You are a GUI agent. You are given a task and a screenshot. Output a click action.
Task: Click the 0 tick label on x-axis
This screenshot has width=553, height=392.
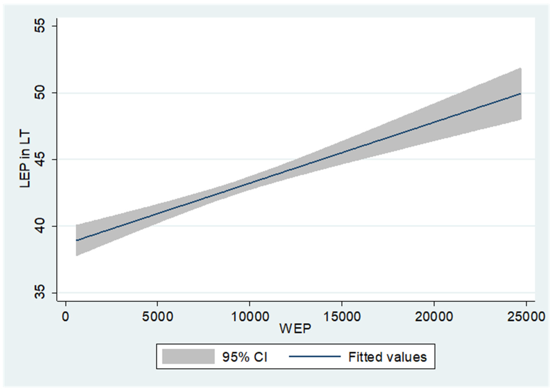coord(65,316)
